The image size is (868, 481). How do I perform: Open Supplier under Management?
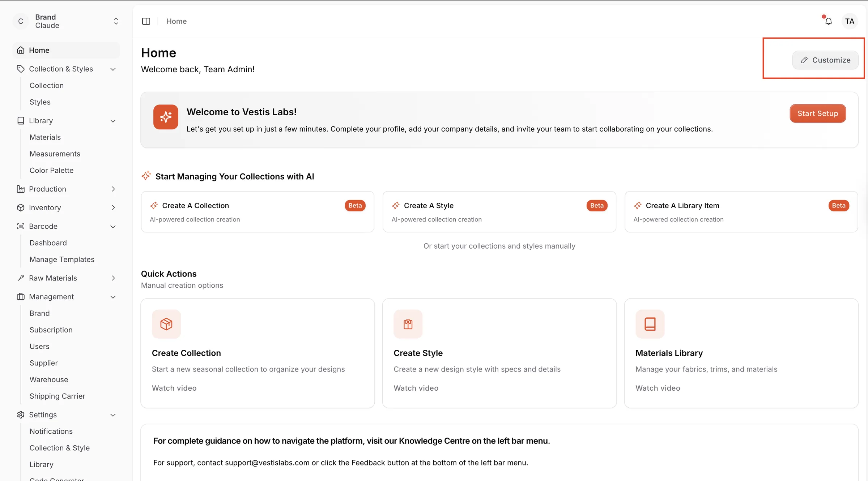click(44, 363)
